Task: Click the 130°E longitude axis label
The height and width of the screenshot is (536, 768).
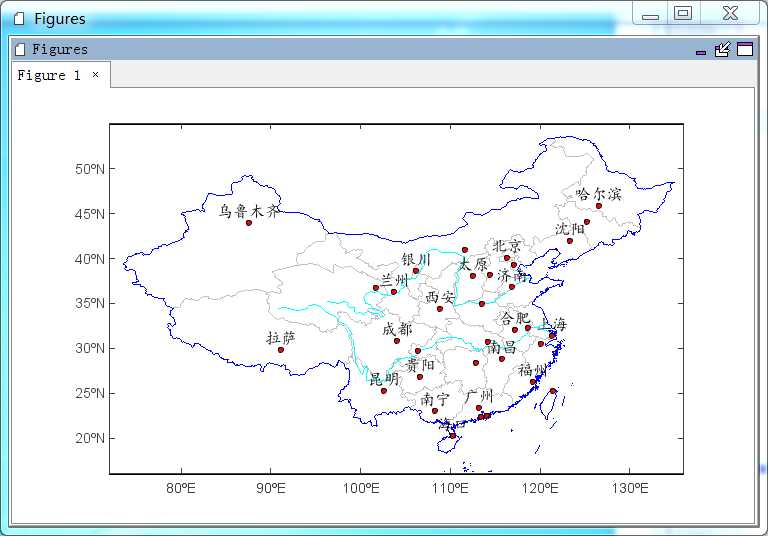Action: [x=630, y=488]
